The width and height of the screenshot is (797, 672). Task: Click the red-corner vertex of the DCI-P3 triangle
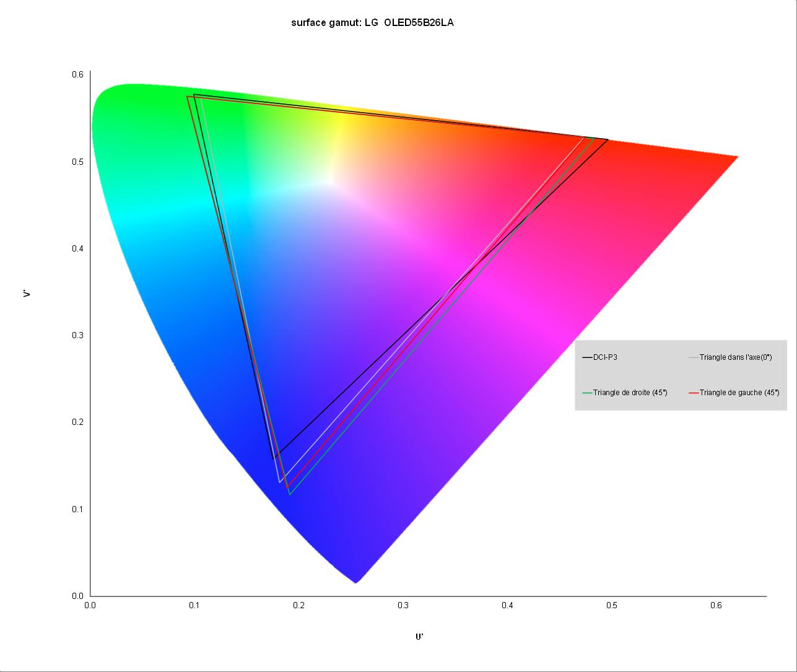coord(608,140)
